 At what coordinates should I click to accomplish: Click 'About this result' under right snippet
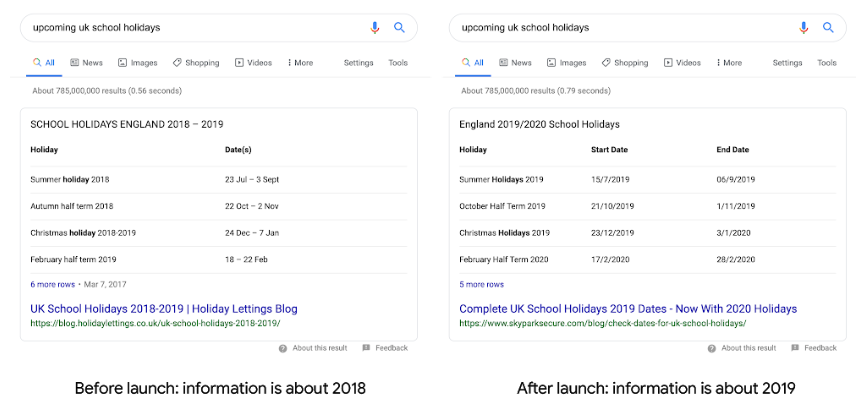[741, 348]
